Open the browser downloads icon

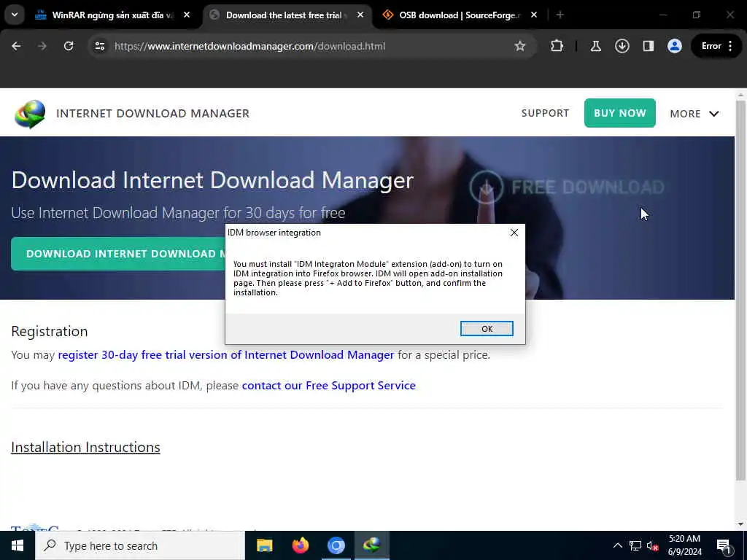click(x=622, y=46)
